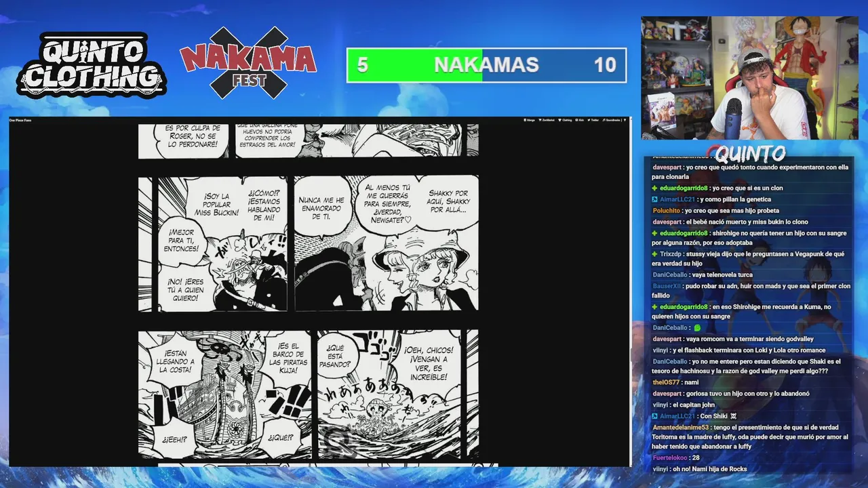Click the goal target number 10
This screenshot has height=488, width=868.
[x=605, y=65]
